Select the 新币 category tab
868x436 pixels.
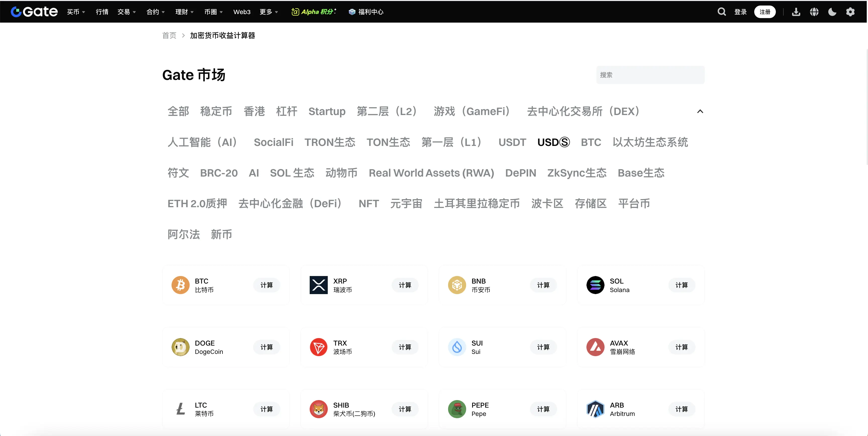point(221,235)
